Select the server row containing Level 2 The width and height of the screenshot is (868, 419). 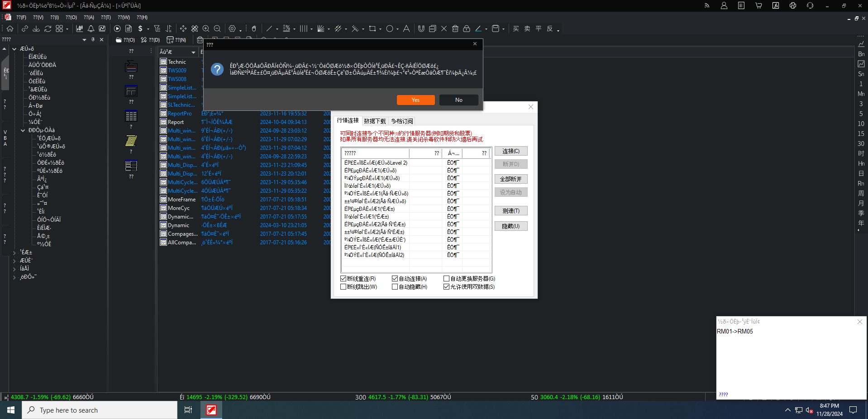[416, 163]
